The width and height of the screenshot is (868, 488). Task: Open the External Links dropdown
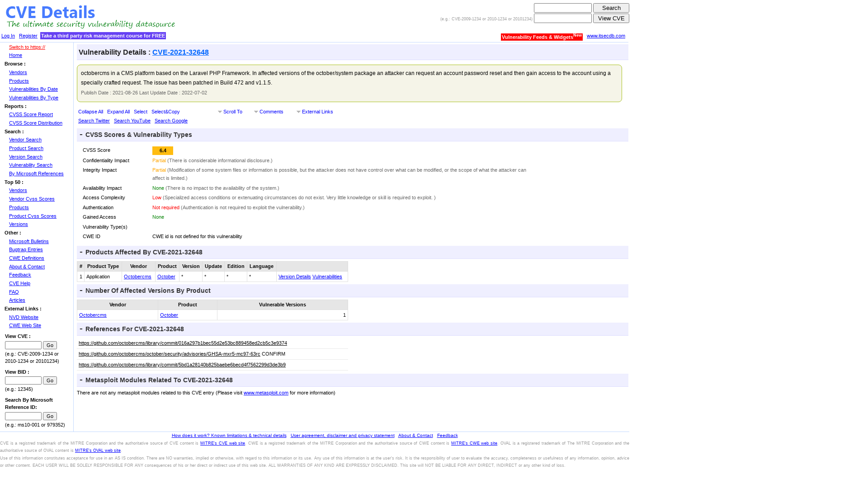point(315,112)
